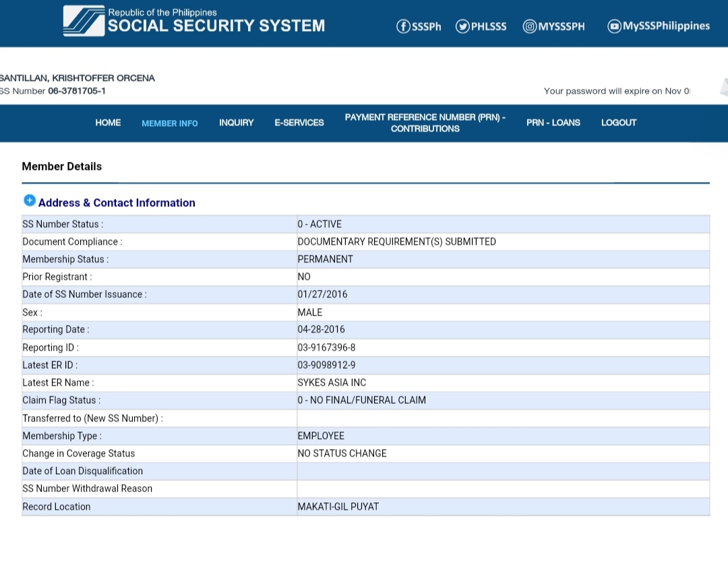Open the MYSSSPH Instagram icon

point(530,26)
